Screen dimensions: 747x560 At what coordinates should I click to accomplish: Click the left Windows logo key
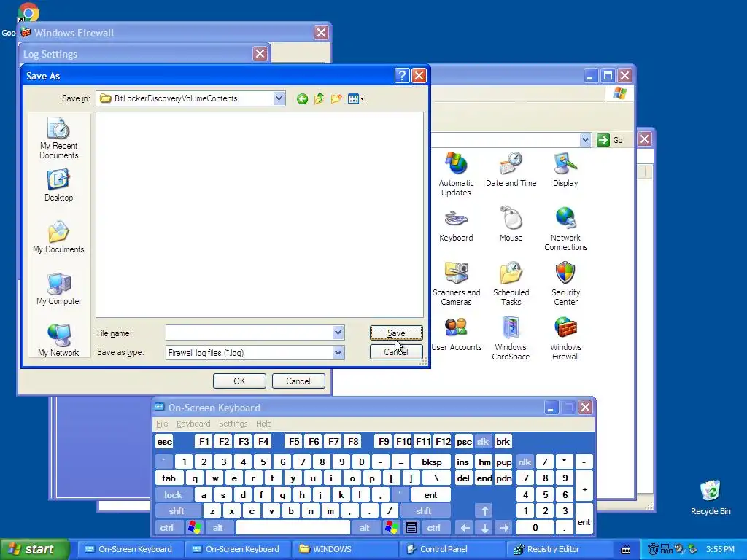(x=194, y=528)
